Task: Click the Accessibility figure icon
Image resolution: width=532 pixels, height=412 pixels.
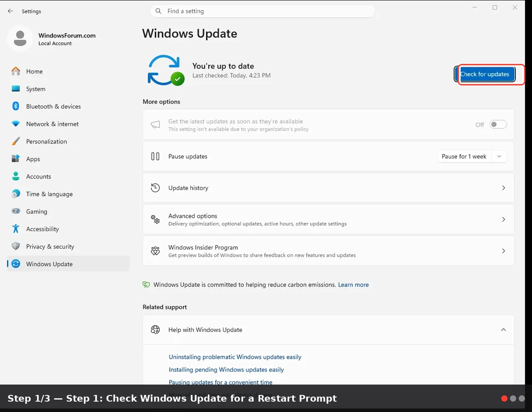Action: 16,229
